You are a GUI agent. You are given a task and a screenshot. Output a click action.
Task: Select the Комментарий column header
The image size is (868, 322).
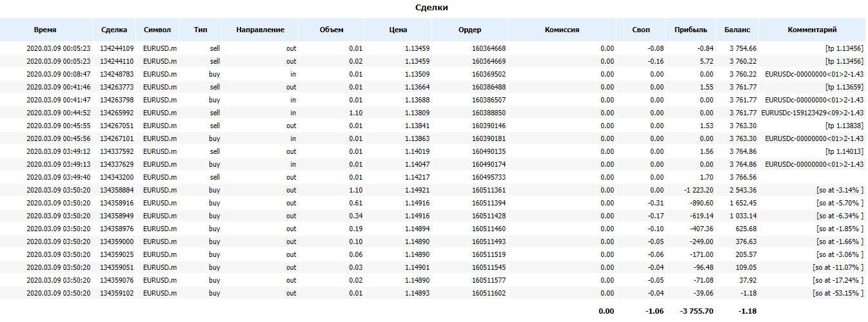(812, 30)
